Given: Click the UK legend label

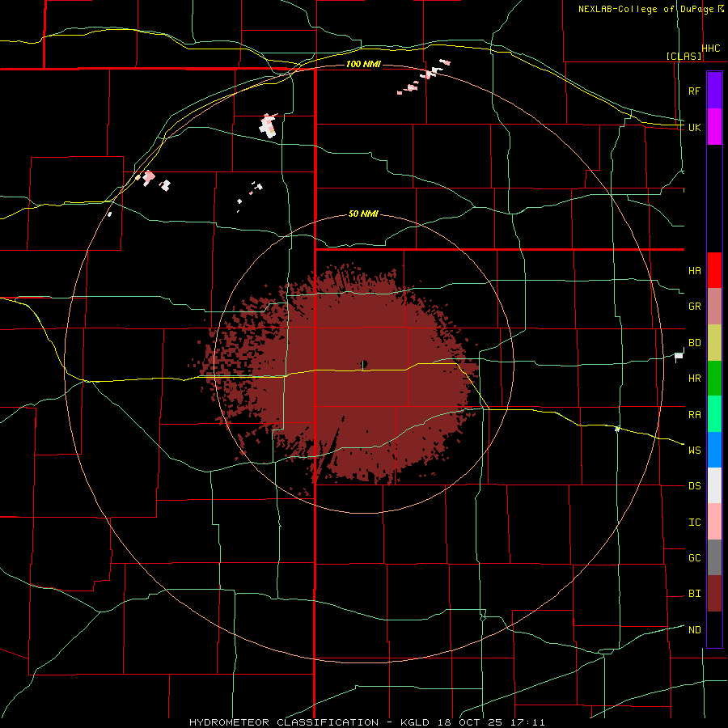Looking at the screenshot, I should point(694,127).
